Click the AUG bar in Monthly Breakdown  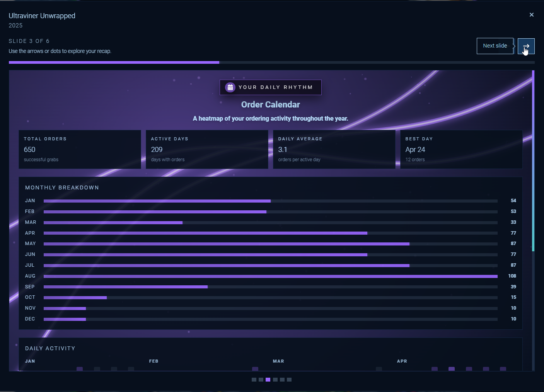tap(271, 276)
